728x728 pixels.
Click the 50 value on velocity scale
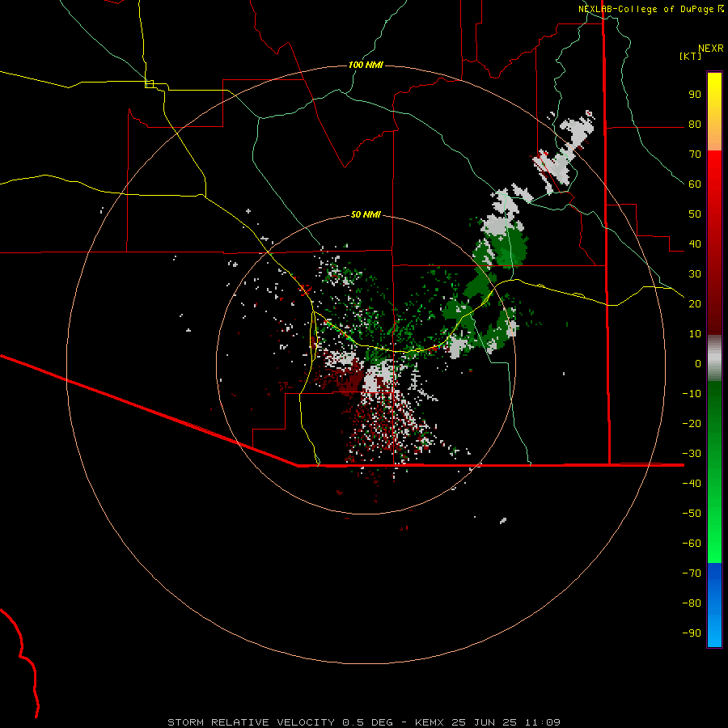click(x=695, y=214)
